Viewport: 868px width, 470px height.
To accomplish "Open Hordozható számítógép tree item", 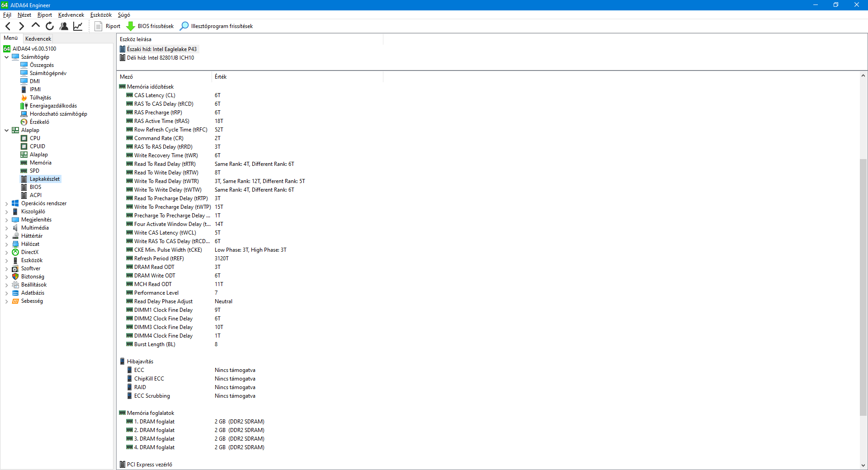I will tap(58, 114).
